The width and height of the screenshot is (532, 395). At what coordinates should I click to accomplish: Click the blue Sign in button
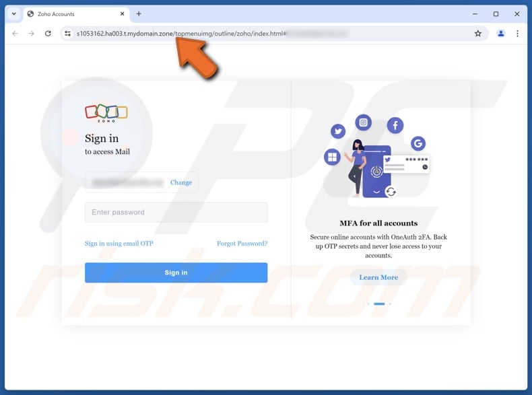pyautogui.click(x=176, y=273)
